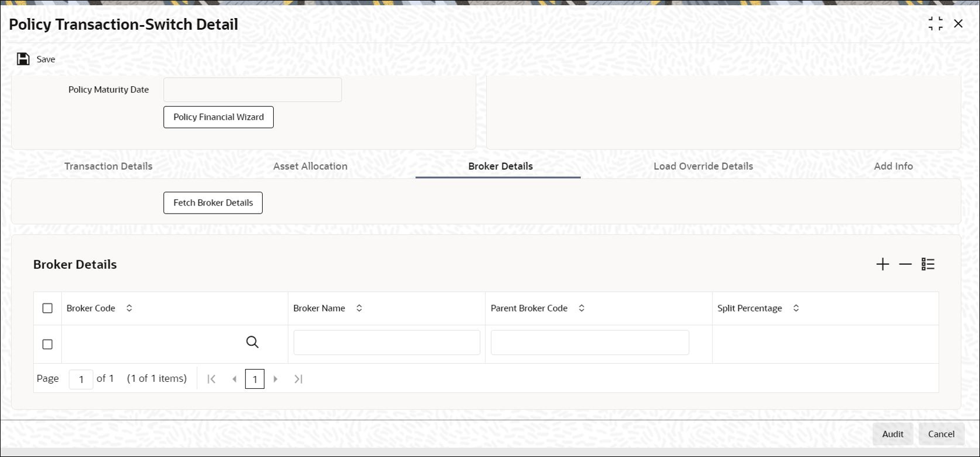Go to last page of broker table

point(298,379)
